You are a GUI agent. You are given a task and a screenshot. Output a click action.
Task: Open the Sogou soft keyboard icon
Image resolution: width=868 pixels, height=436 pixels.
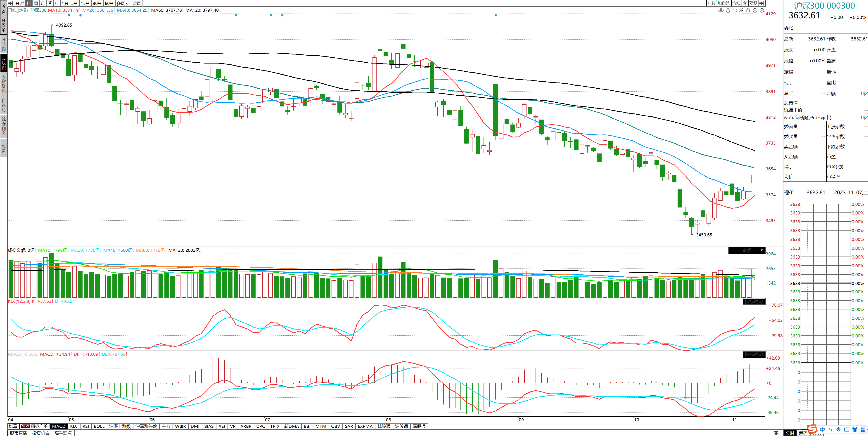[x=847, y=430]
